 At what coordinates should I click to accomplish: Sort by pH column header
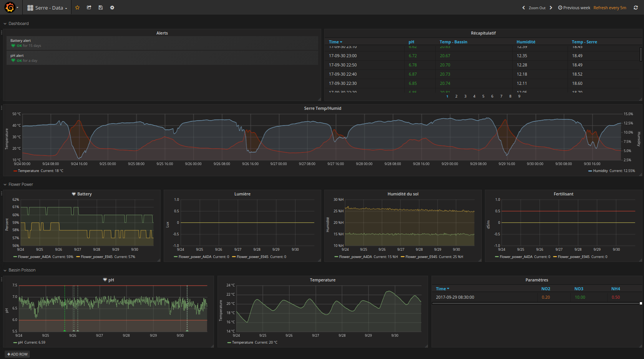tap(411, 42)
